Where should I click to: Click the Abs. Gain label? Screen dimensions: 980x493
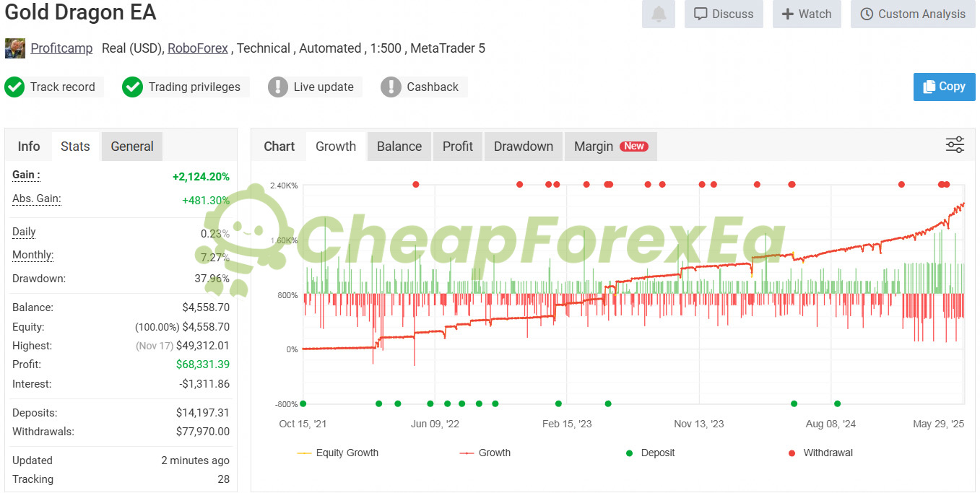point(37,198)
